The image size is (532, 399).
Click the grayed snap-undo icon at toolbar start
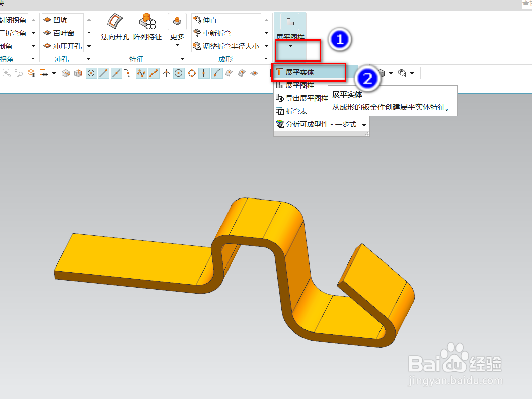point(7,73)
